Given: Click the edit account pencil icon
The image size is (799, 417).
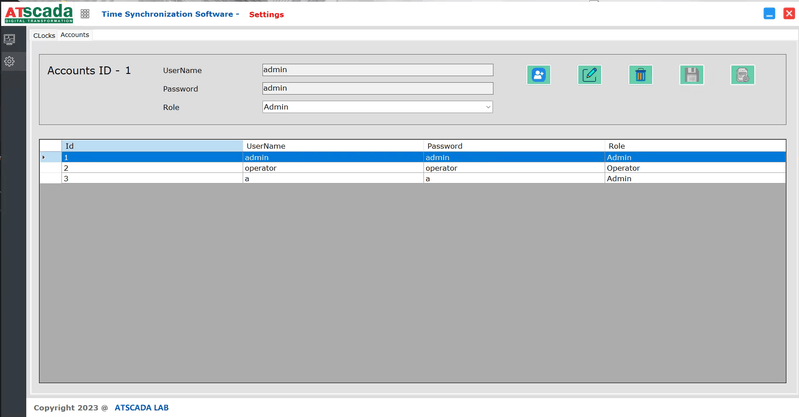Looking at the screenshot, I should (590, 75).
